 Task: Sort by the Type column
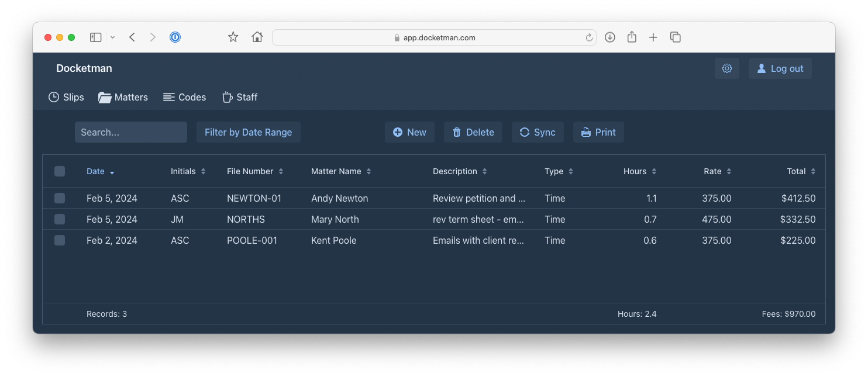[559, 171]
